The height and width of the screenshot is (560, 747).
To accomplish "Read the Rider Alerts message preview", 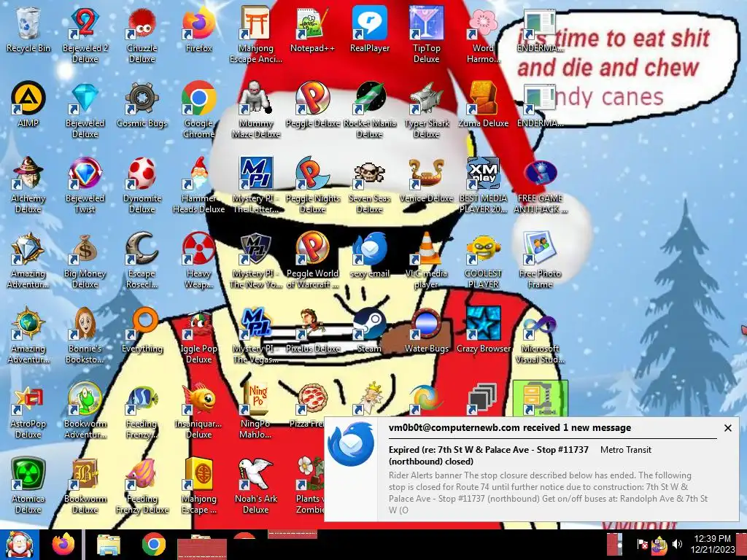I will click(x=548, y=492).
